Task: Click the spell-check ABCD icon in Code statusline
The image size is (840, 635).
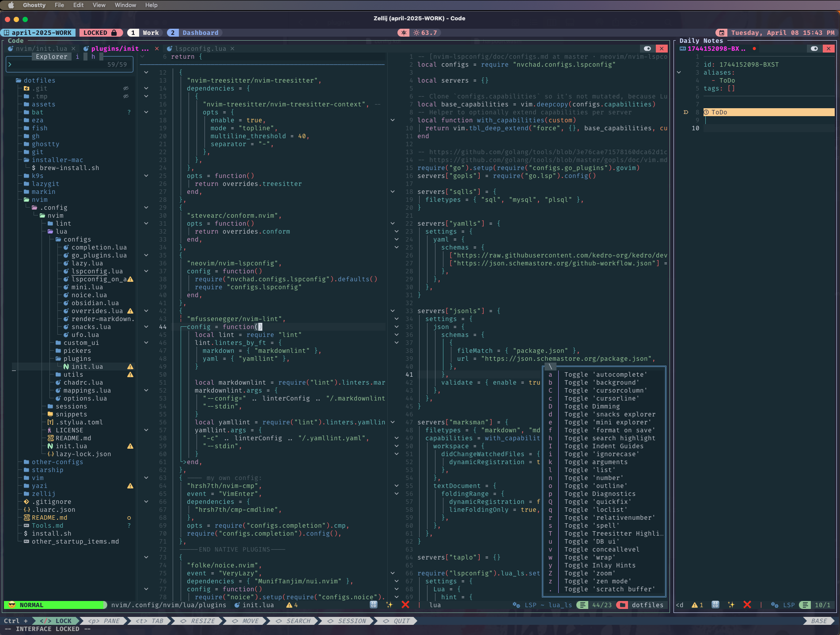Action: [374, 605]
